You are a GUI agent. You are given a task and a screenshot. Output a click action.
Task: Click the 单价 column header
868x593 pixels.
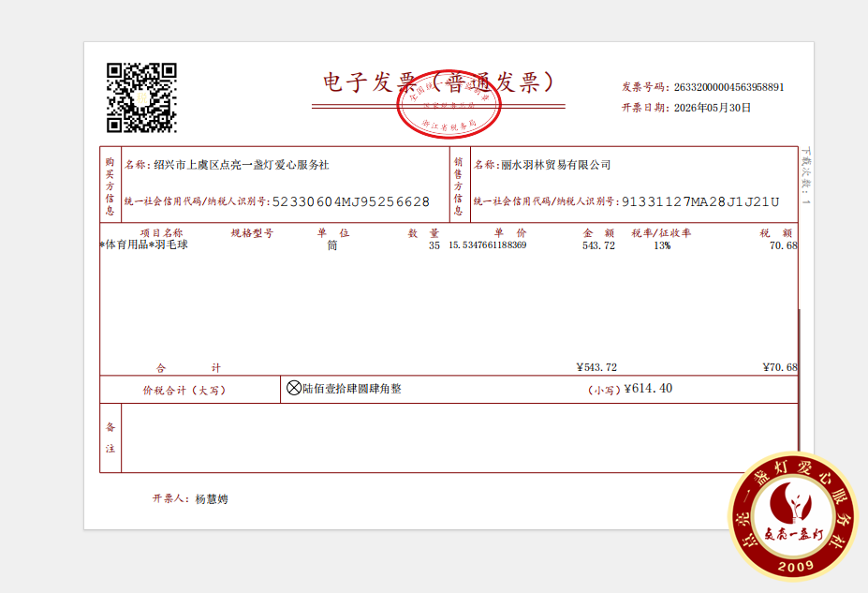click(x=509, y=233)
